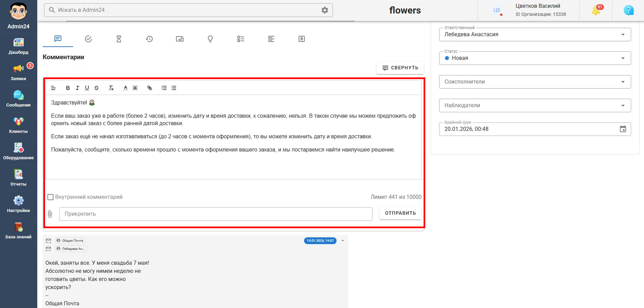Toggle strikethrough formatting in comment editor
Screen dimensions: 644x308
pos(96,88)
